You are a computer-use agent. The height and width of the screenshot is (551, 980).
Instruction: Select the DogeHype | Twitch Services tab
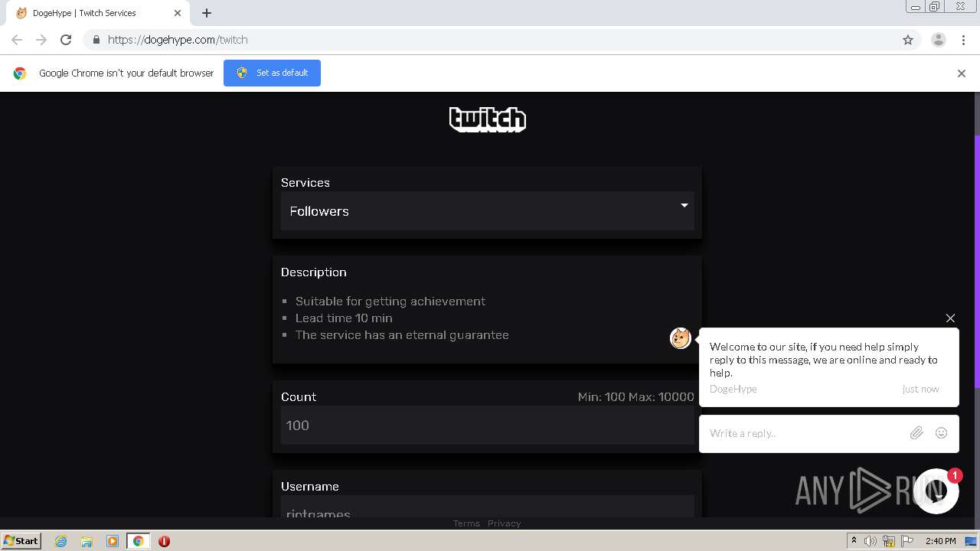pyautogui.click(x=98, y=13)
